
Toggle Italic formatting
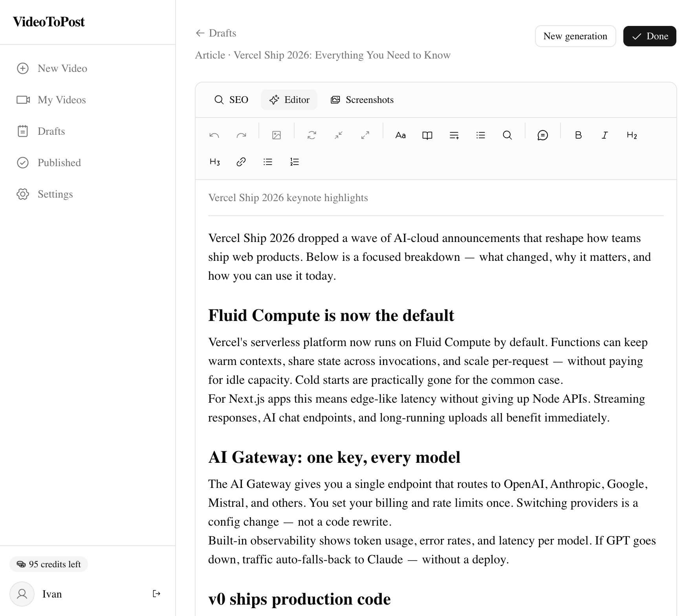605,135
